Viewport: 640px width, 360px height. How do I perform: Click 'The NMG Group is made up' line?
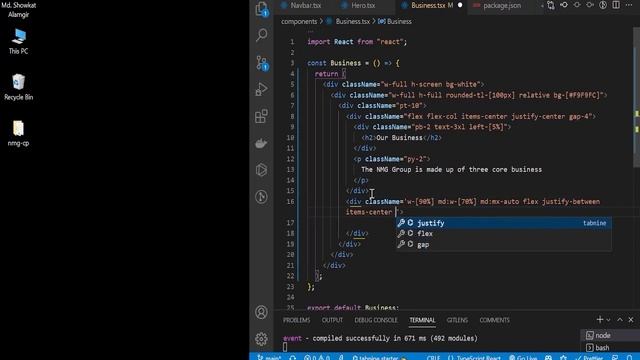click(451, 169)
